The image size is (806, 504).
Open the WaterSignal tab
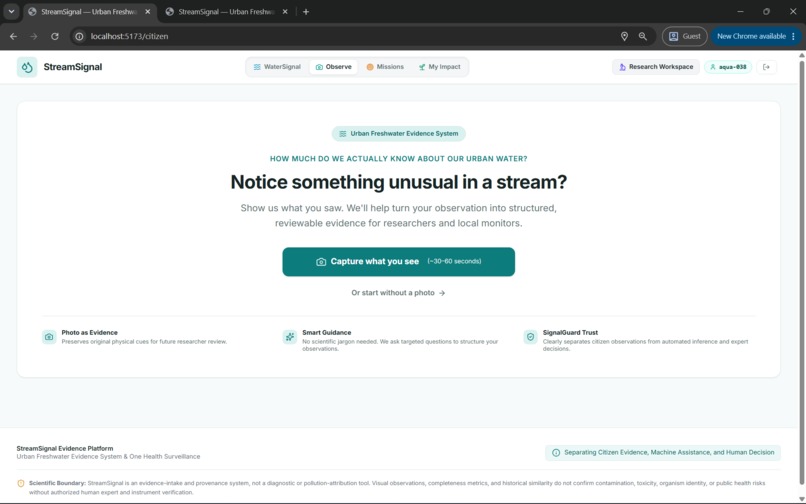pos(277,67)
